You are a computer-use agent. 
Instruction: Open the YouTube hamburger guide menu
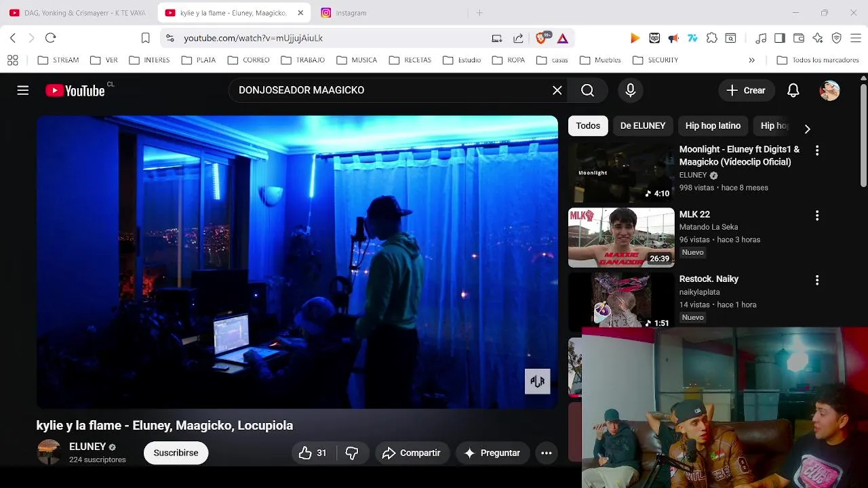(23, 90)
